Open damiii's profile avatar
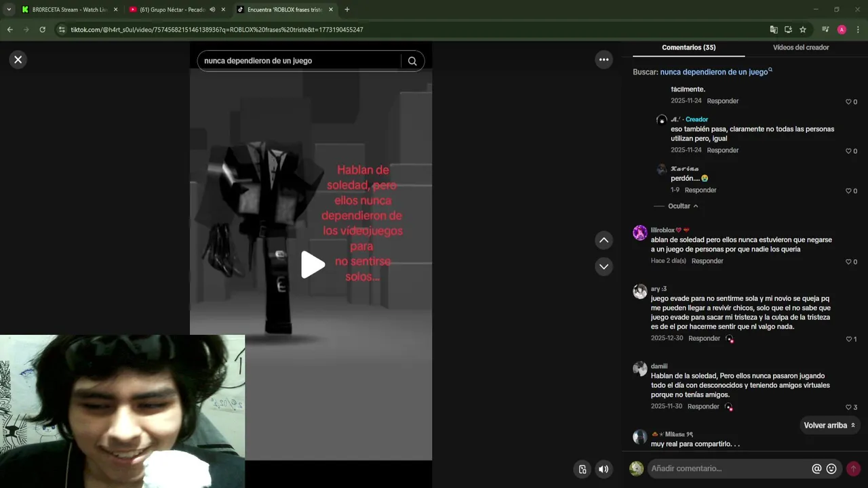The height and width of the screenshot is (488, 868). tap(640, 369)
